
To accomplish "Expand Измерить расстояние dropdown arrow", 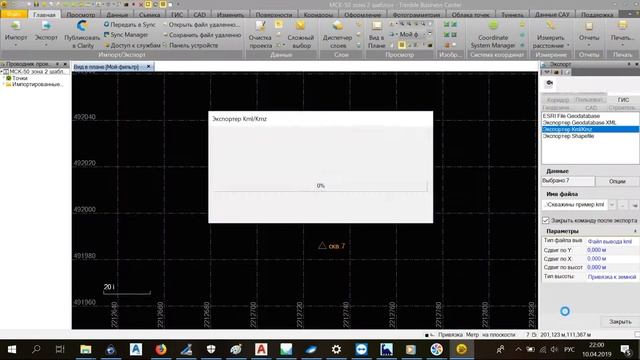I will coord(568,45).
